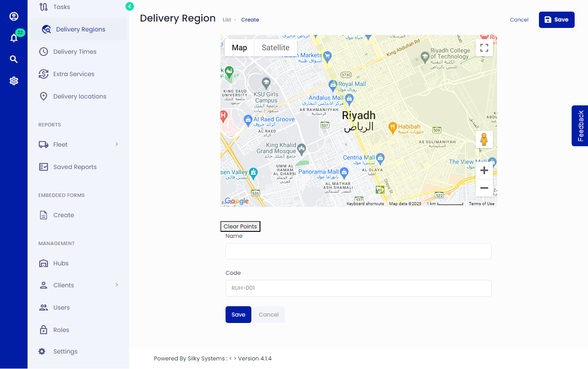The height and width of the screenshot is (369, 588).
Task: Go to the delivery regions List page
Action: [x=227, y=20]
